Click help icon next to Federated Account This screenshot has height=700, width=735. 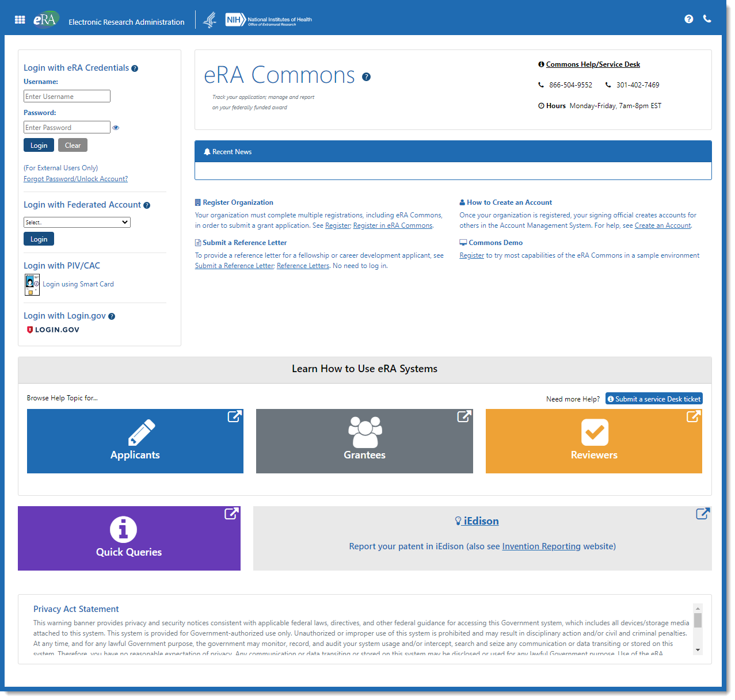[147, 205]
